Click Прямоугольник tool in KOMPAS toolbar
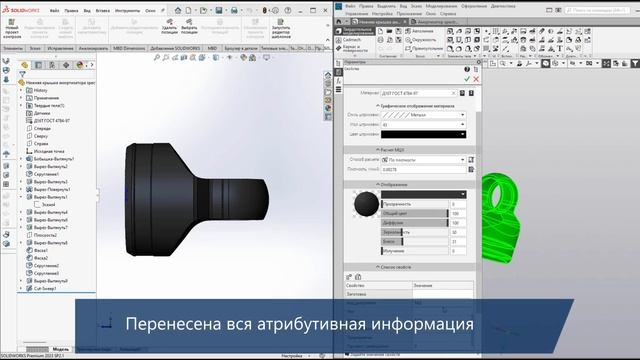The image size is (640, 360). pos(423,49)
